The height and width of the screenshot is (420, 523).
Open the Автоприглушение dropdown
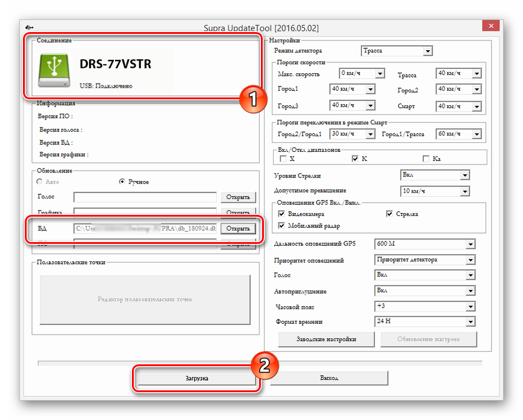pyautogui.click(x=425, y=291)
